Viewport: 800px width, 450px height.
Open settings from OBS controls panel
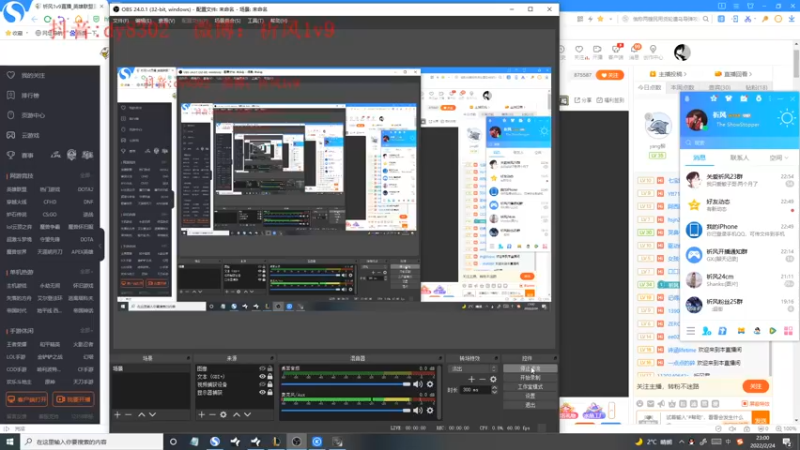click(x=530, y=396)
